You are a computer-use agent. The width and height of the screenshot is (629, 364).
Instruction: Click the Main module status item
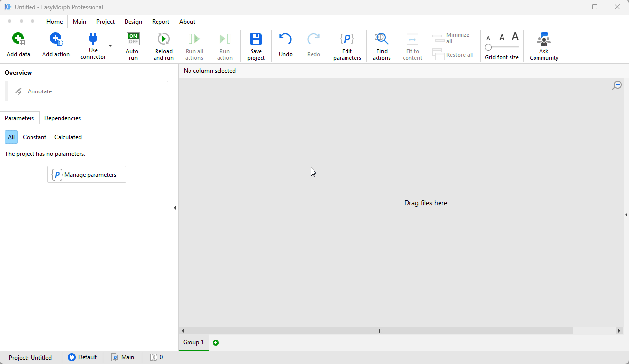123,357
